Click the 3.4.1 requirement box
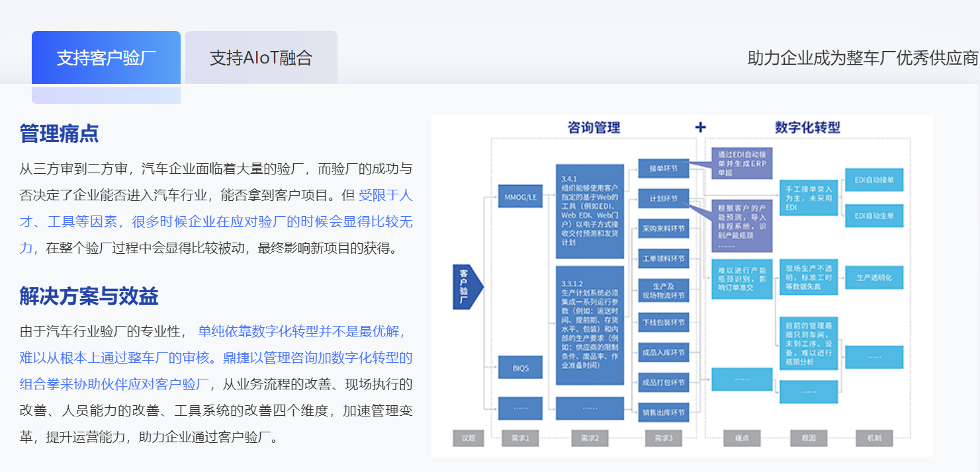980x472 pixels. [x=590, y=211]
